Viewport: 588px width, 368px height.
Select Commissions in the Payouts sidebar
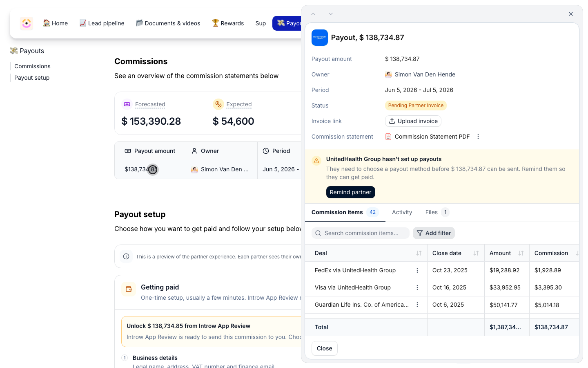(32, 66)
